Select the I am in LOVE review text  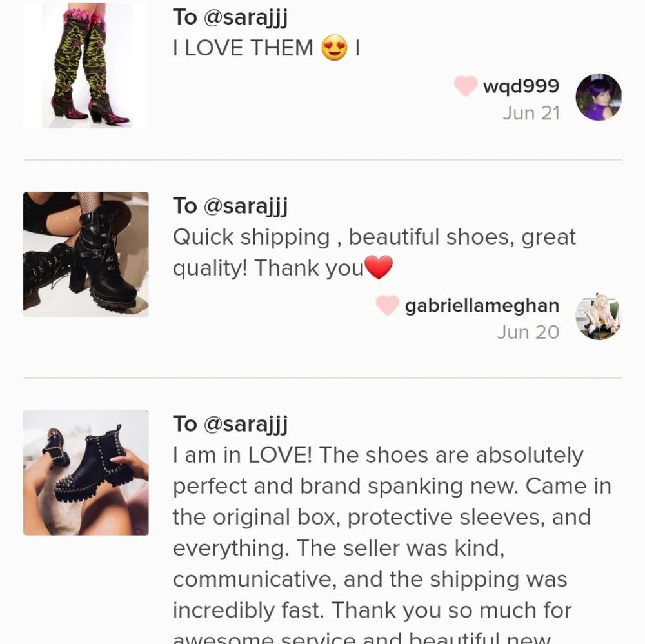point(392,543)
